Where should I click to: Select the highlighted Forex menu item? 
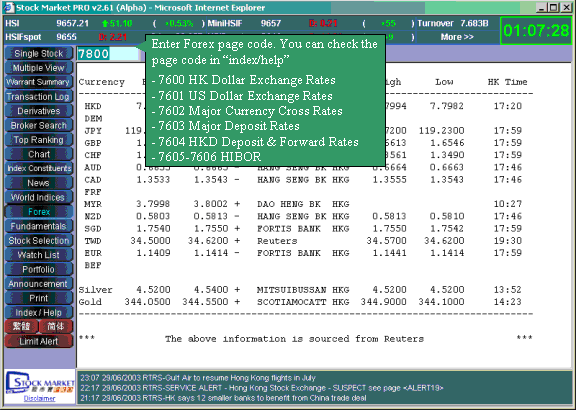pos(39,212)
